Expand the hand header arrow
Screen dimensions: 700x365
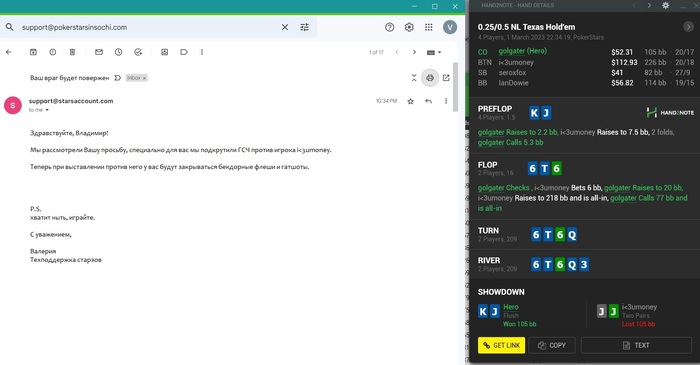(688, 27)
